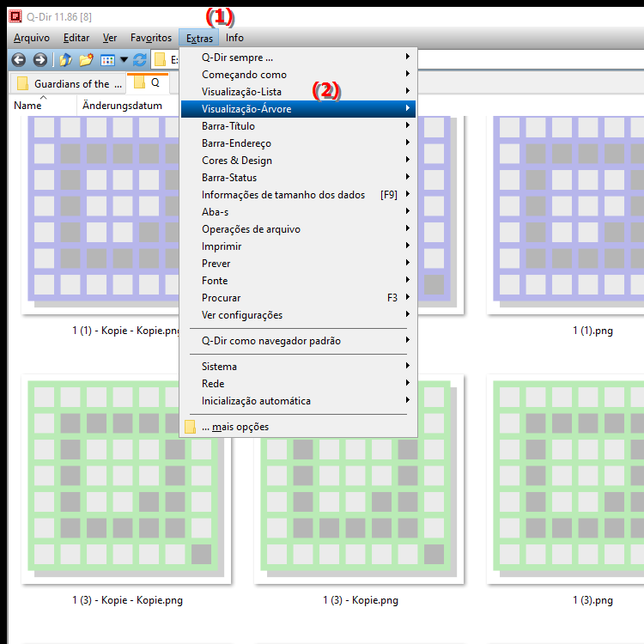Screen dimensions: 644x644
Task: Select the 1 (3).png thumbnail
Action: (x=566, y=479)
